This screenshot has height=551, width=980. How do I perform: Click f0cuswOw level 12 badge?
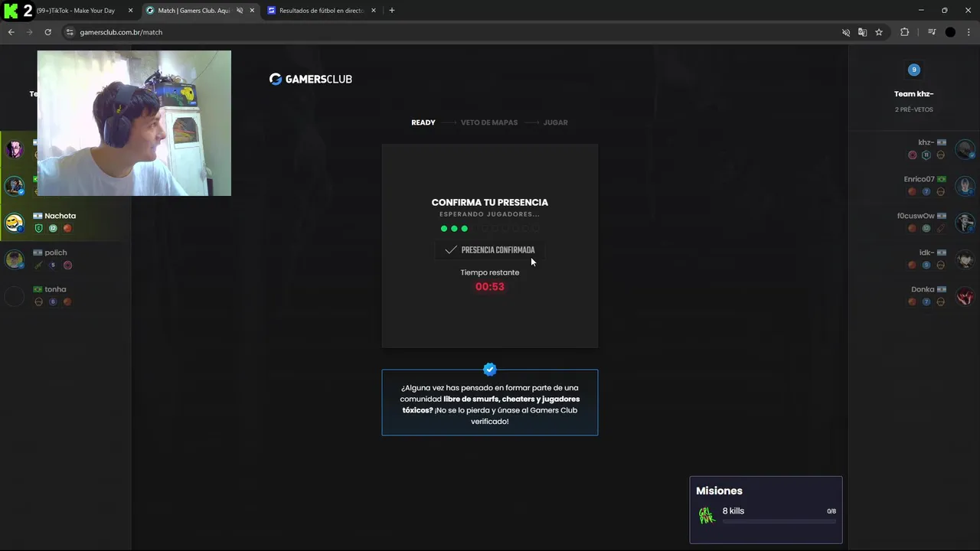click(926, 229)
